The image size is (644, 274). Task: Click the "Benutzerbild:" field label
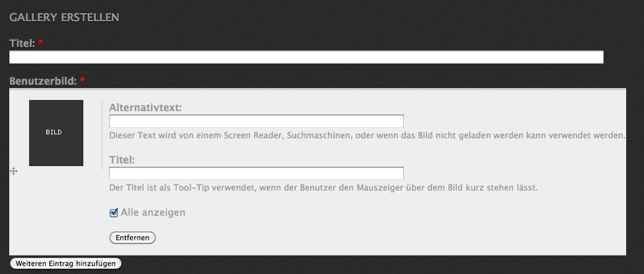(42, 81)
